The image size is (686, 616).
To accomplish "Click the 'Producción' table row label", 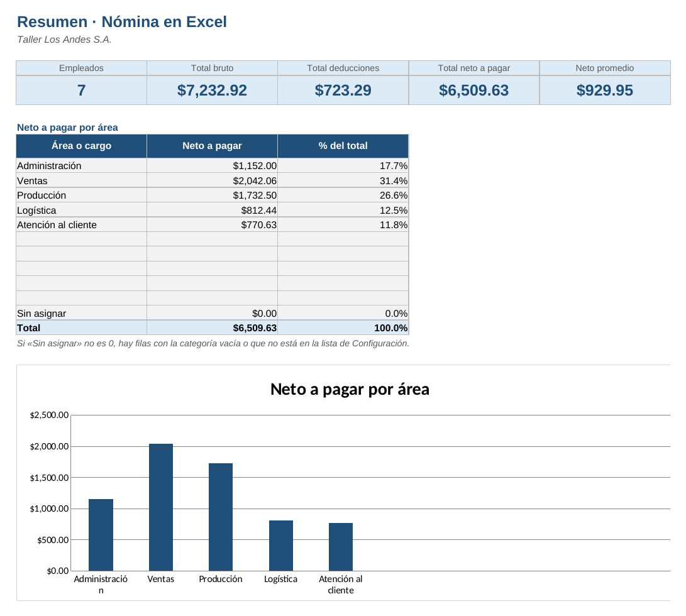I will click(x=81, y=195).
